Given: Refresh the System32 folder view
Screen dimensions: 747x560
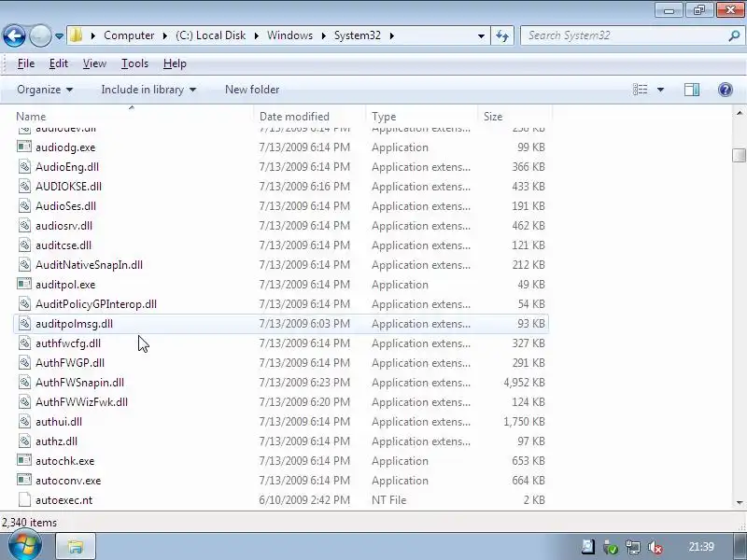Looking at the screenshot, I should coord(502,35).
